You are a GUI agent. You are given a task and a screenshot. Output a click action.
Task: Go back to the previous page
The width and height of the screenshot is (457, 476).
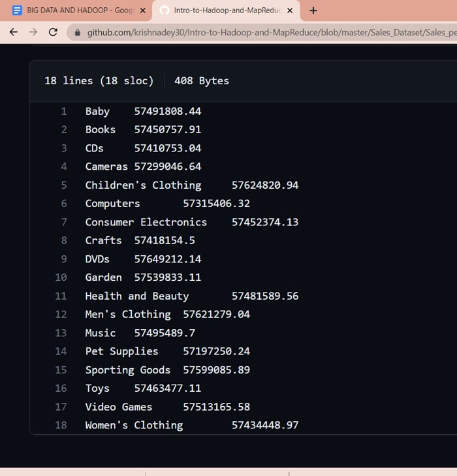[x=13, y=32]
